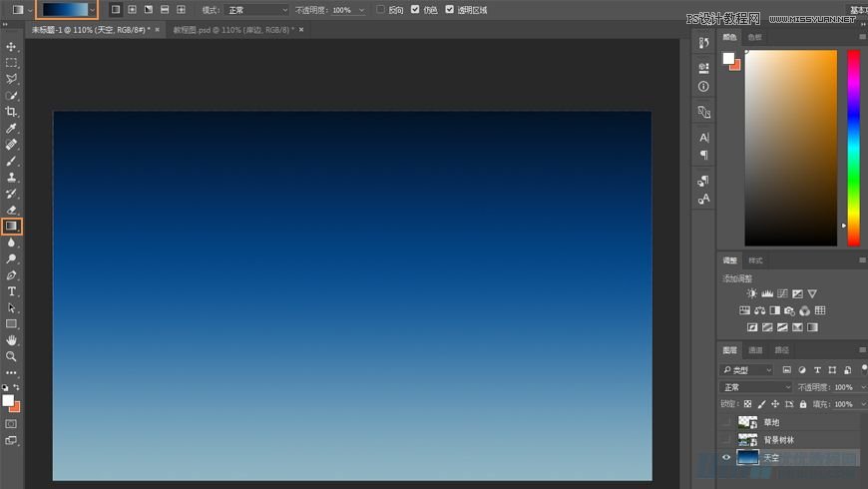Enable the 反向 (Reverse) checkbox

tap(381, 10)
